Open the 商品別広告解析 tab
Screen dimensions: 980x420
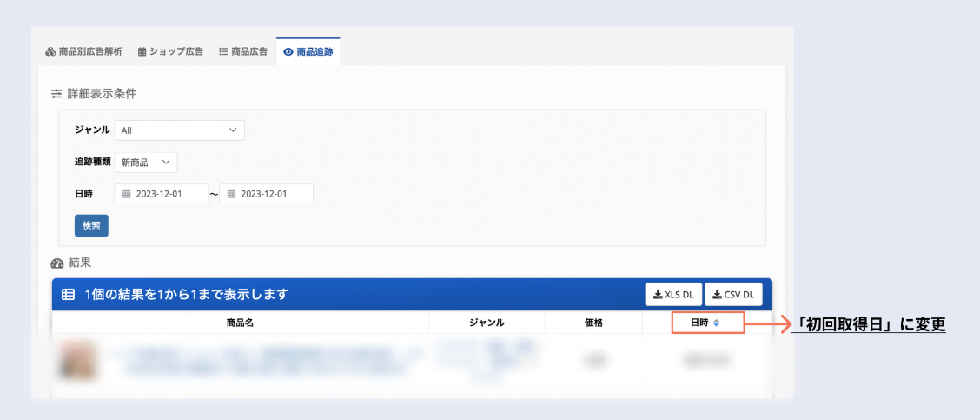[84, 52]
